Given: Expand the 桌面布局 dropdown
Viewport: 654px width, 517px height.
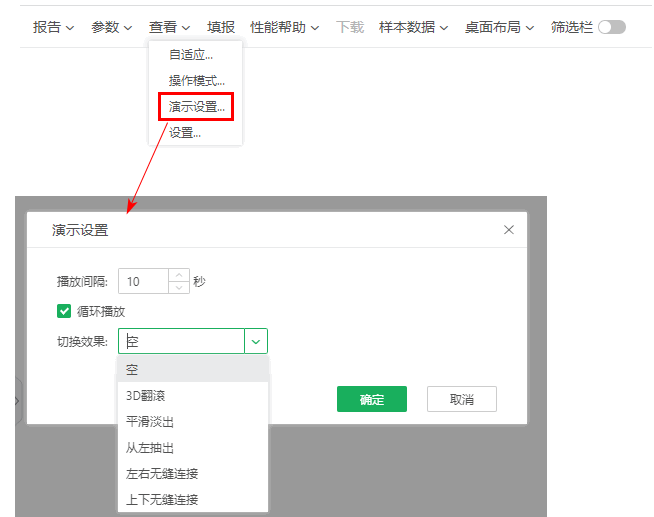Looking at the screenshot, I should coord(499,28).
